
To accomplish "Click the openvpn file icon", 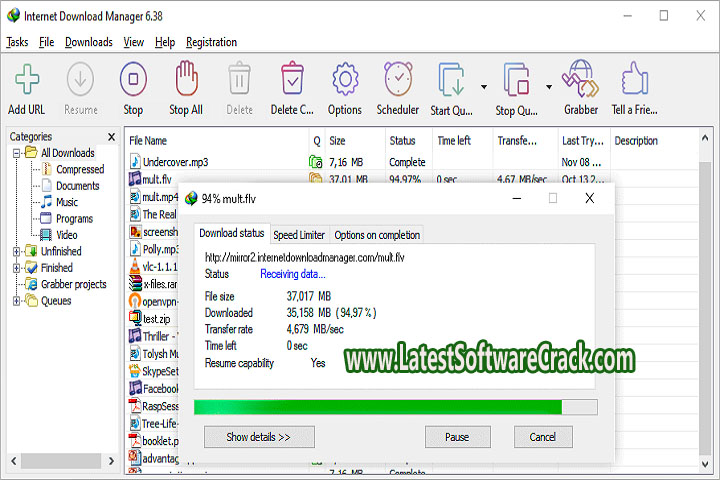I will [135, 301].
